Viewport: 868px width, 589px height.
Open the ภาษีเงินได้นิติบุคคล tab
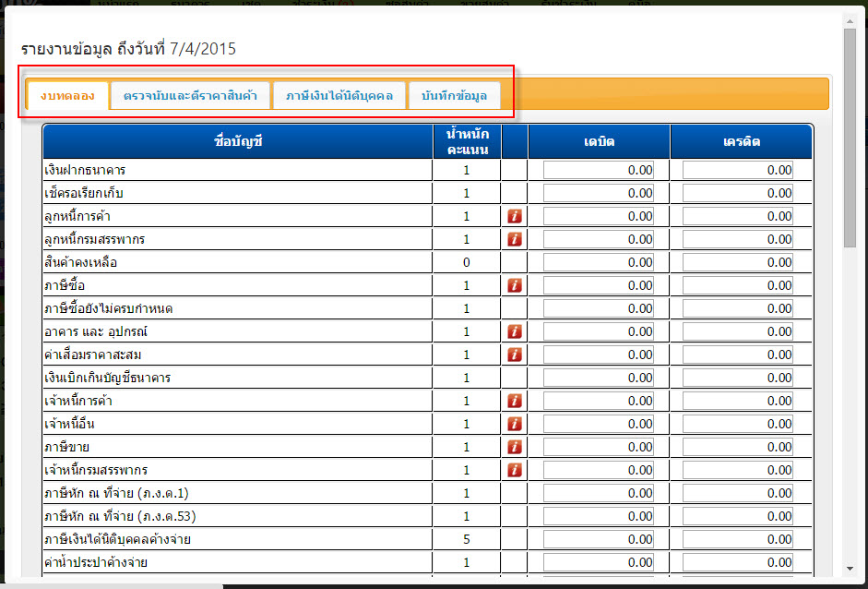click(x=339, y=95)
